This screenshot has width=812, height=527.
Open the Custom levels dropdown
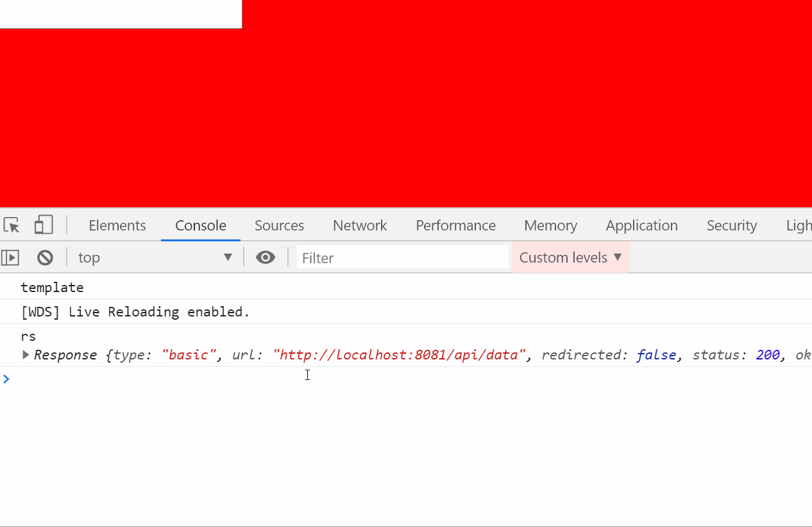point(571,257)
